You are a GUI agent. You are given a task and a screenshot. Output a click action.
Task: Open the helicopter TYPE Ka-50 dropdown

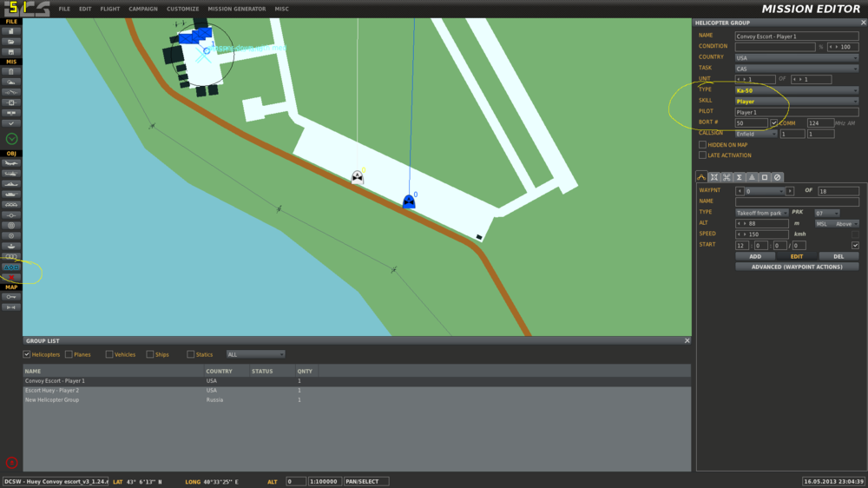[797, 90]
